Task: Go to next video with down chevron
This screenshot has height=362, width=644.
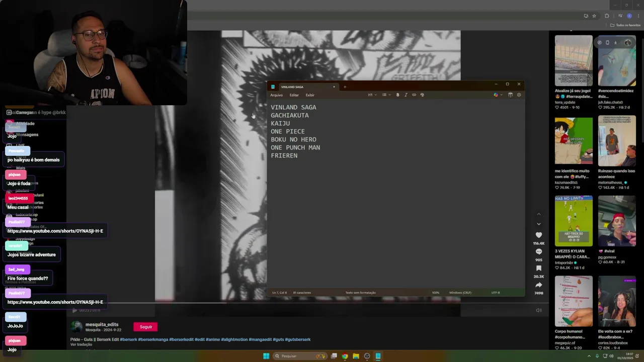Action: coord(539,224)
